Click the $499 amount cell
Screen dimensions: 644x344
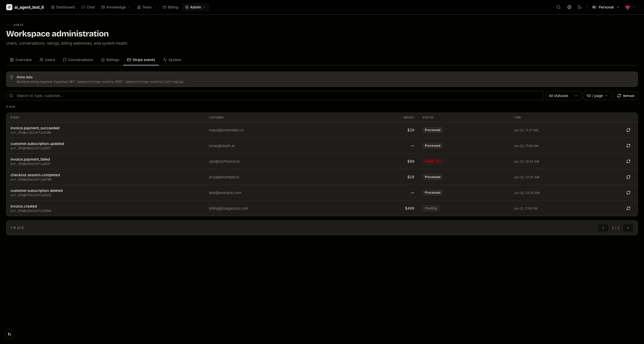pyautogui.click(x=409, y=208)
